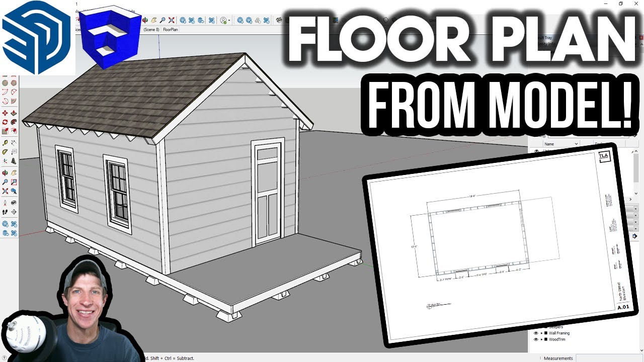Select the Zoom Window tool
644x362 pixels.
pos(14,182)
